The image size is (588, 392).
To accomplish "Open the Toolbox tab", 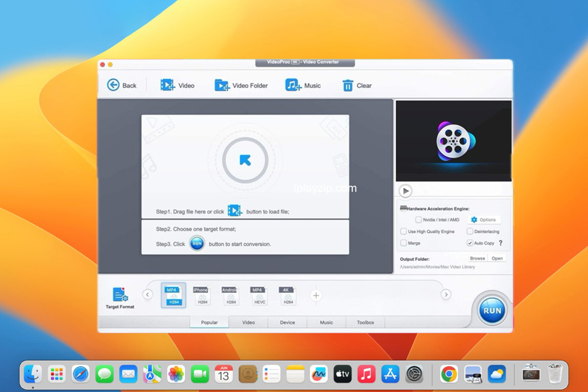I will pos(365,322).
